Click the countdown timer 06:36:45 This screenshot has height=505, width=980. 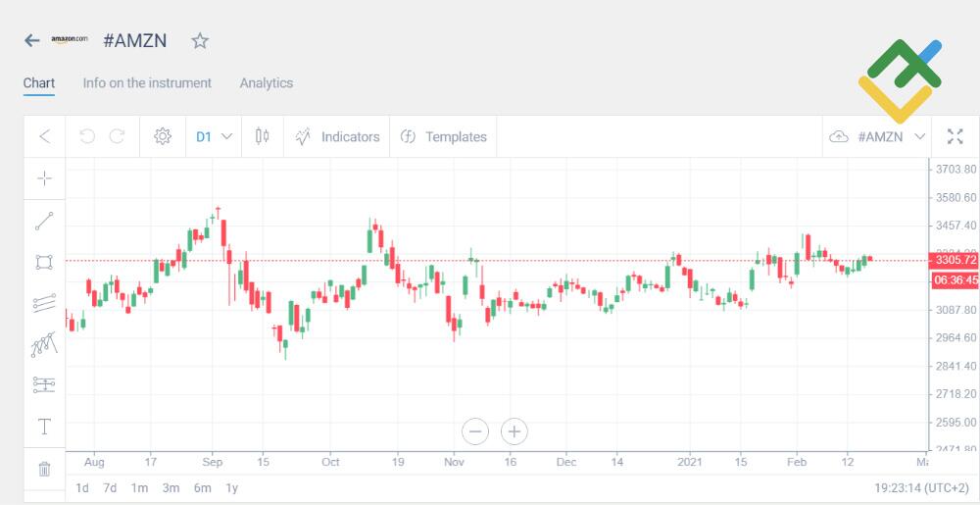click(955, 280)
